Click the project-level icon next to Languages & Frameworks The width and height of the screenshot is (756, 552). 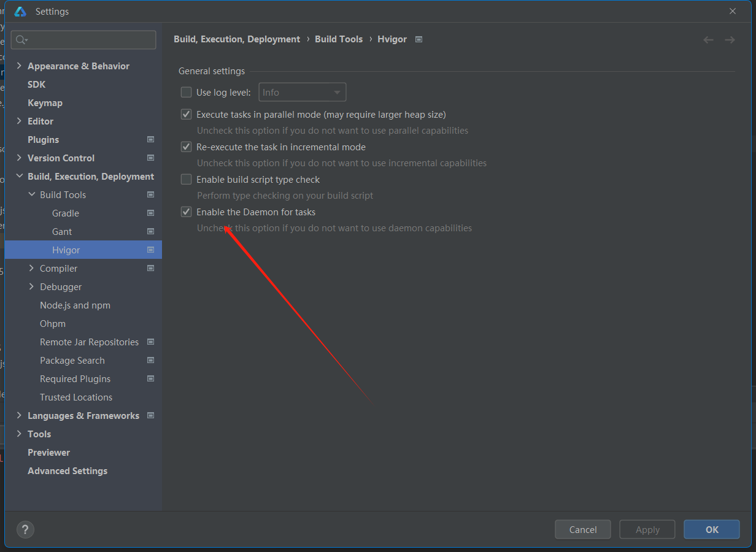pos(151,415)
